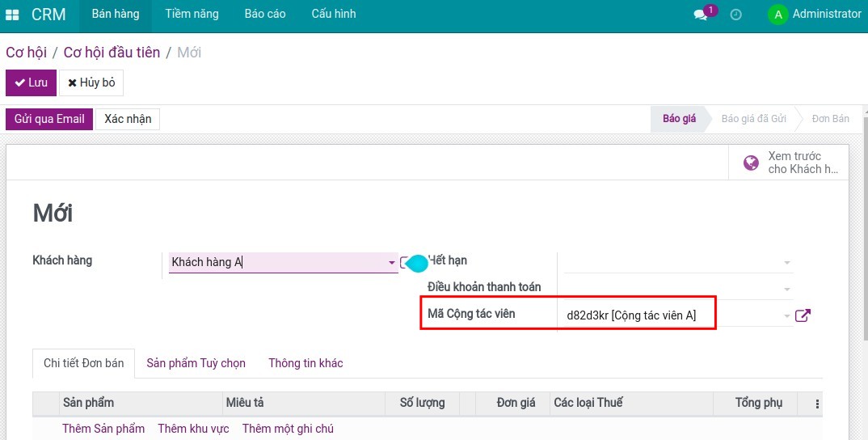Select the Báo giá status stage

point(679,119)
